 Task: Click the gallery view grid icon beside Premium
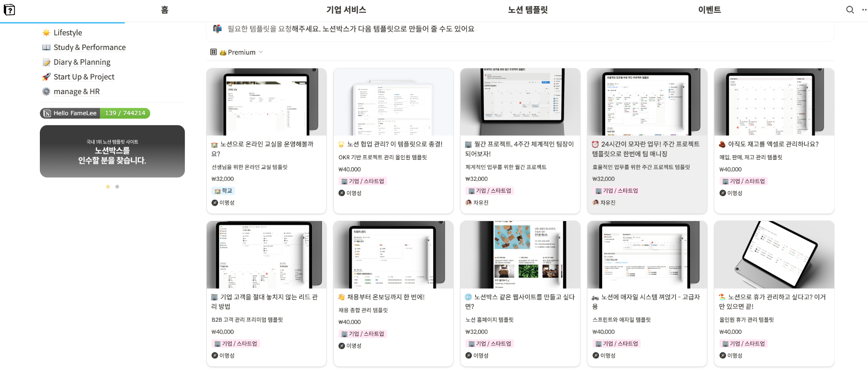click(x=214, y=52)
